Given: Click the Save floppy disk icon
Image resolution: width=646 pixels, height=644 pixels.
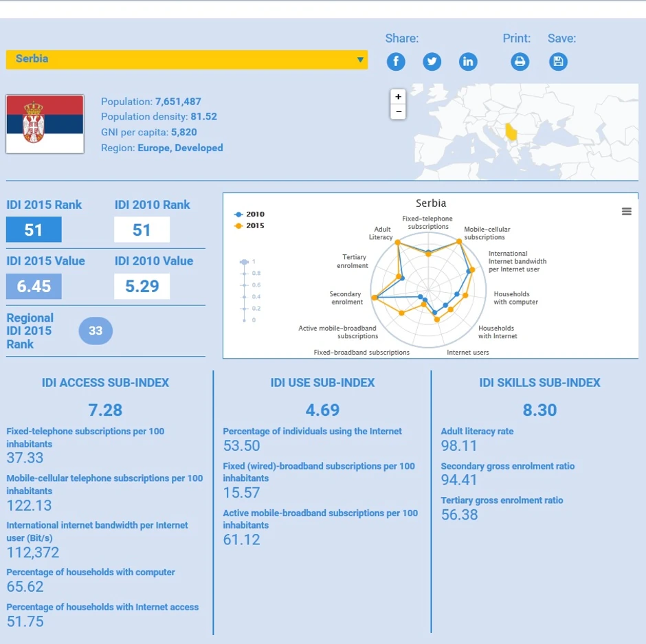Looking at the screenshot, I should click(558, 62).
